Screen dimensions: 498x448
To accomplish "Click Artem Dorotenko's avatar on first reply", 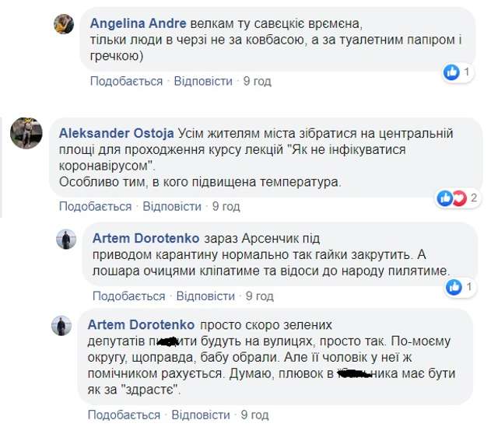I will coord(66,239).
